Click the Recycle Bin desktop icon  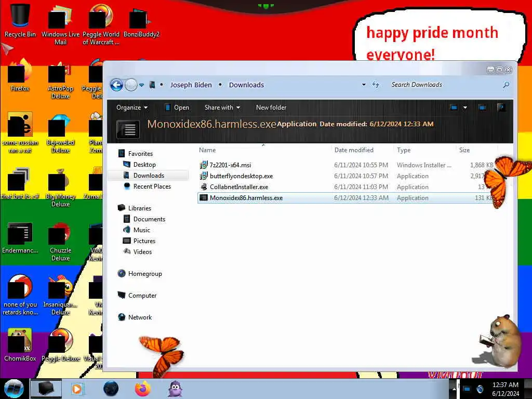(20, 20)
